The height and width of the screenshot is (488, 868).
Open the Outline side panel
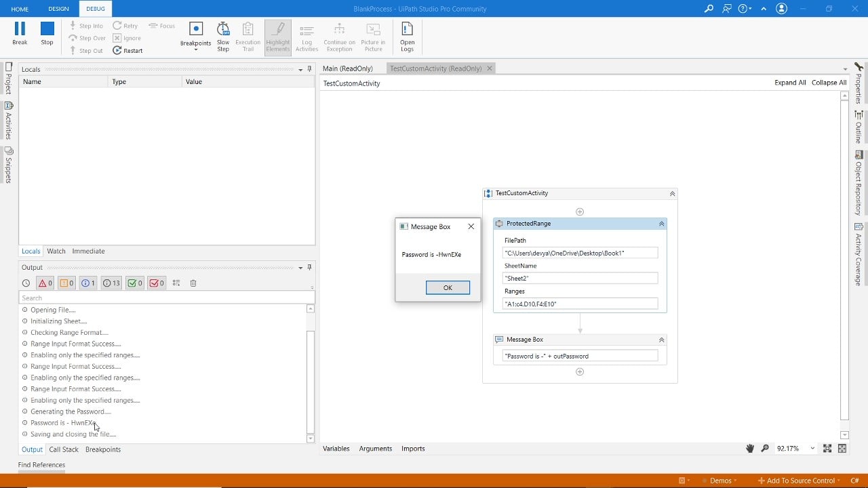coord(859,127)
